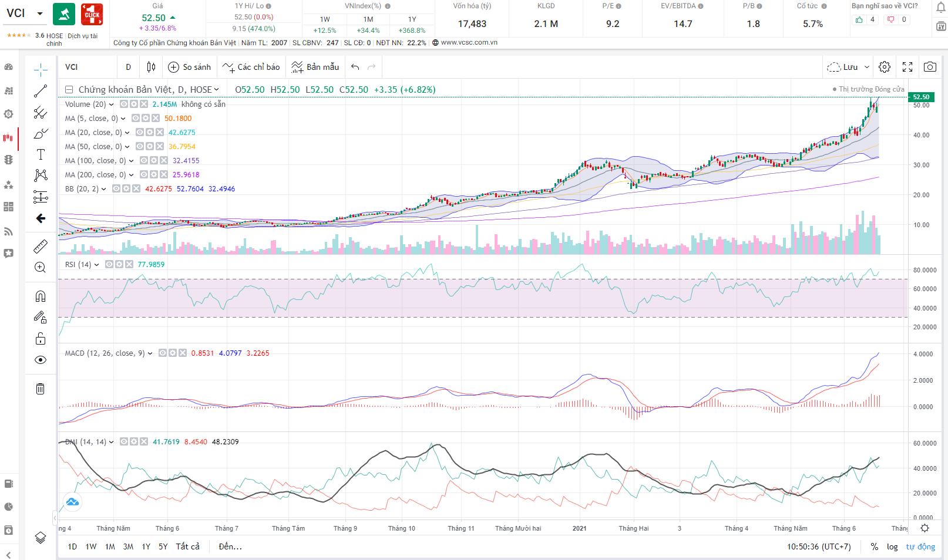
Task: Toggle percent price scale
Action: tap(875, 546)
